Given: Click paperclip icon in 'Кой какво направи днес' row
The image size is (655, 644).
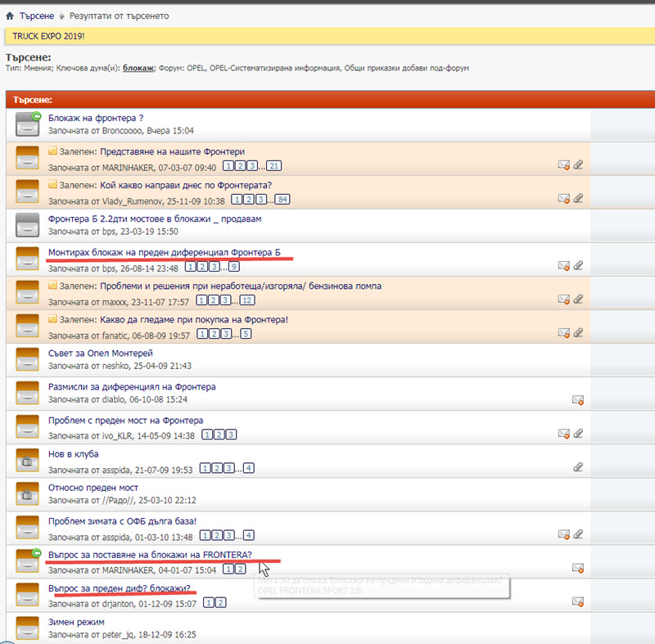Looking at the screenshot, I should (578, 198).
